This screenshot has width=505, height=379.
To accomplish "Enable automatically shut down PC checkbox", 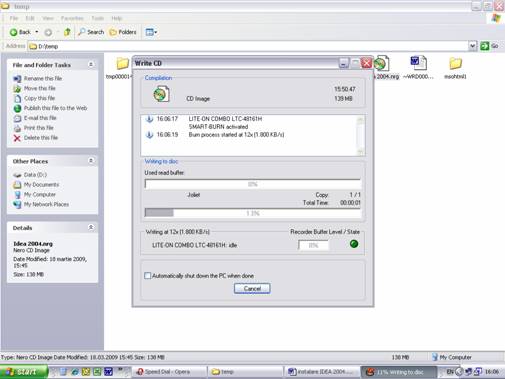I will [x=147, y=276].
